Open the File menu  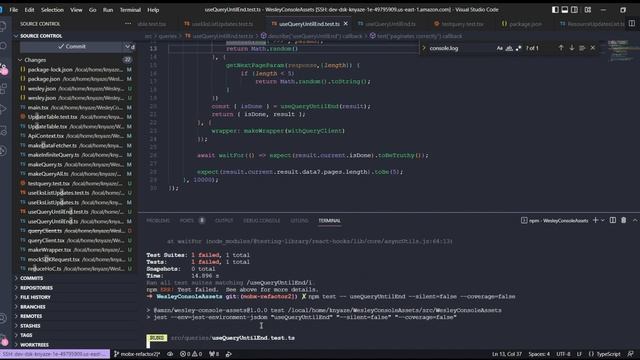point(13,10)
